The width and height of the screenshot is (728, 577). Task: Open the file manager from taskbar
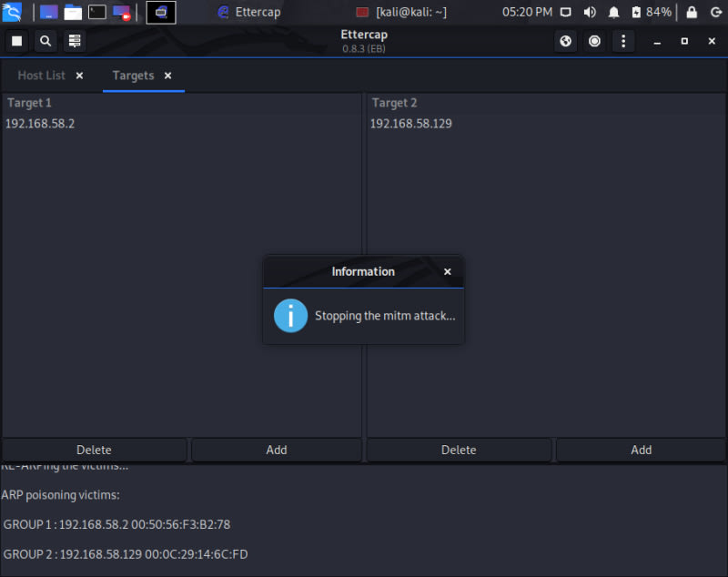tap(73, 12)
